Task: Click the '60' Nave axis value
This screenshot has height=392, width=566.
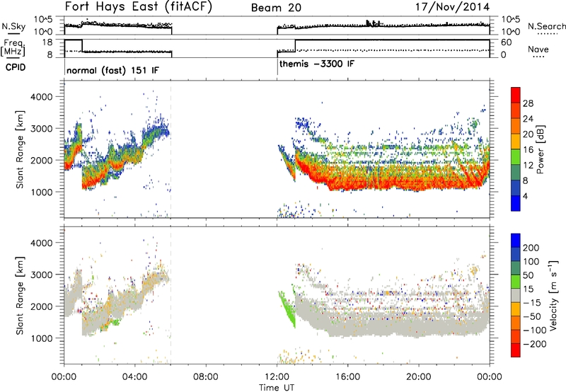Action: click(x=506, y=42)
